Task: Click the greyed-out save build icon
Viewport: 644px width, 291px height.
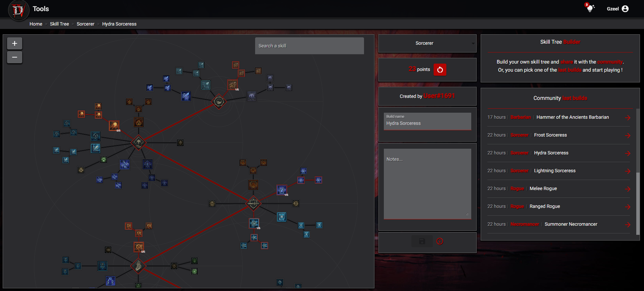Action: pyautogui.click(x=422, y=241)
